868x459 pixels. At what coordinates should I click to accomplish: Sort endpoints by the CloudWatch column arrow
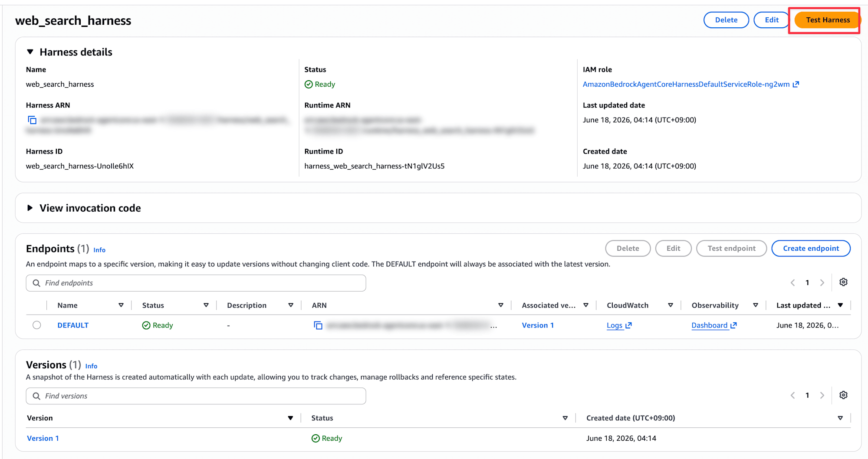pyautogui.click(x=671, y=305)
